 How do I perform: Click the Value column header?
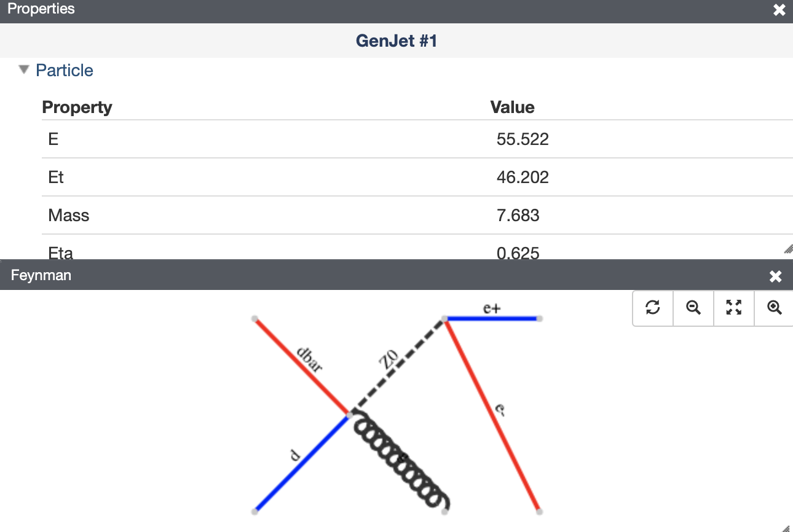(512, 108)
